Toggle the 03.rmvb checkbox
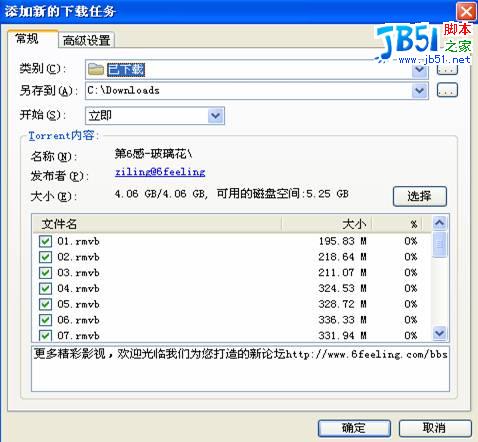The height and width of the screenshot is (442, 478). tap(45, 273)
